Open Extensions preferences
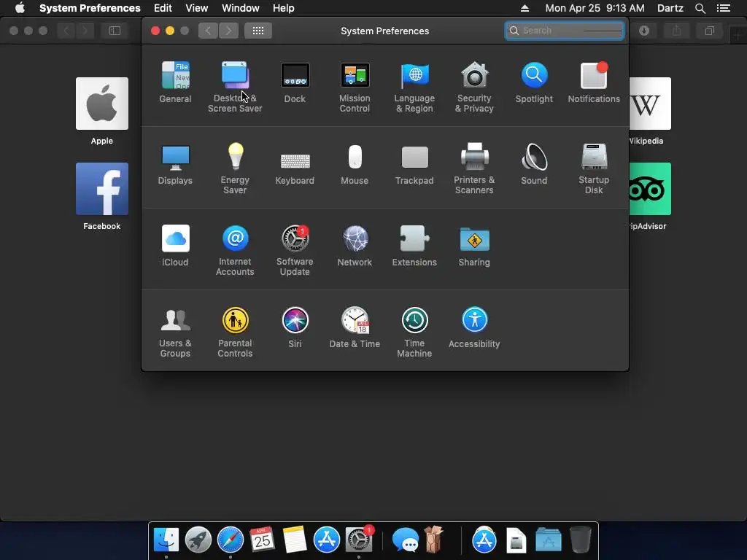This screenshot has height=560, width=747. point(414,246)
